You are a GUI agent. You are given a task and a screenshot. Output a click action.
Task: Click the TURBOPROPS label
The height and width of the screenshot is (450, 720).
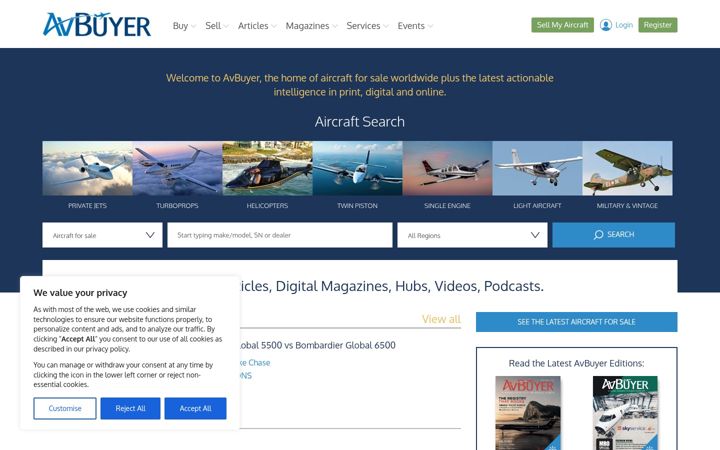(177, 206)
